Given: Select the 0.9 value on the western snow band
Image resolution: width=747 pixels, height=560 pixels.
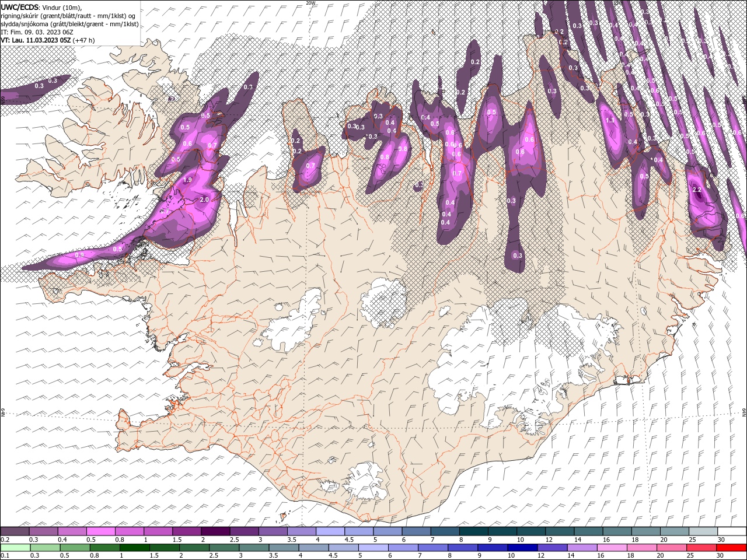Looking at the screenshot, I should [80, 255].
